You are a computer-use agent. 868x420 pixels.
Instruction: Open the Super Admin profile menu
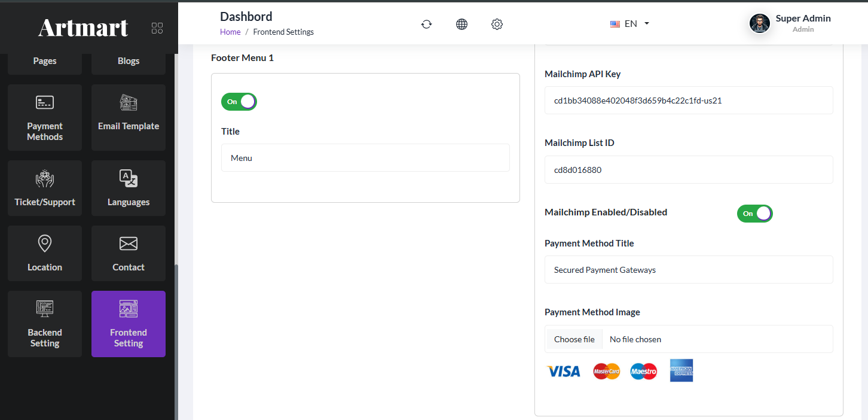(790, 23)
